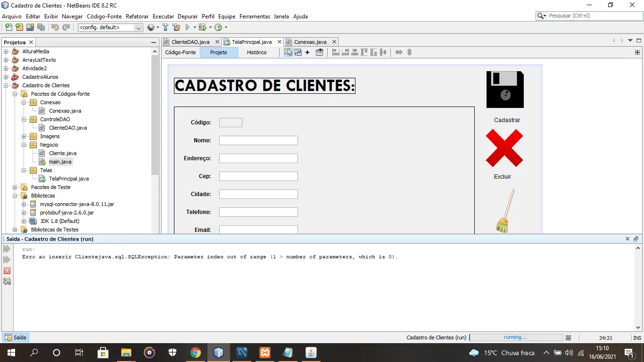Screen dimensions: 644x362
Task: Click the Open Project folder icon
Action: (x=30, y=27)
